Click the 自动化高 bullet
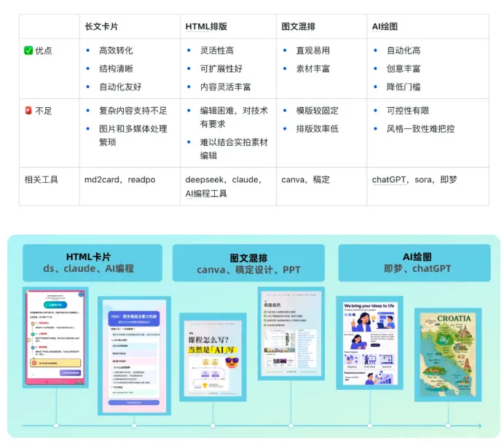Viewport: 504px width, 443px height. (x=403, y=50)
